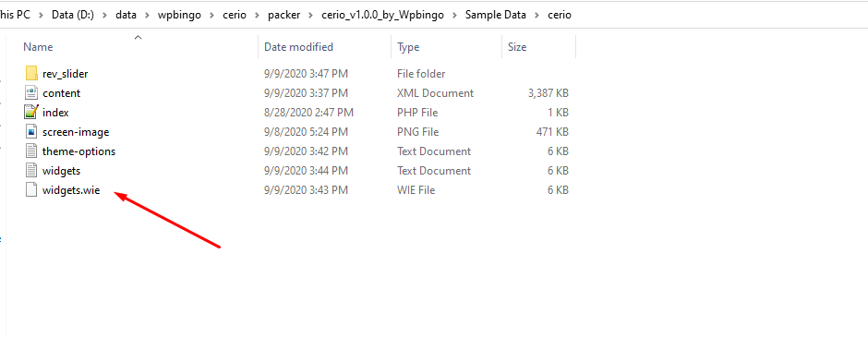Sort files by Type column
The image size is (868, 338).
[x=408, y=47]
